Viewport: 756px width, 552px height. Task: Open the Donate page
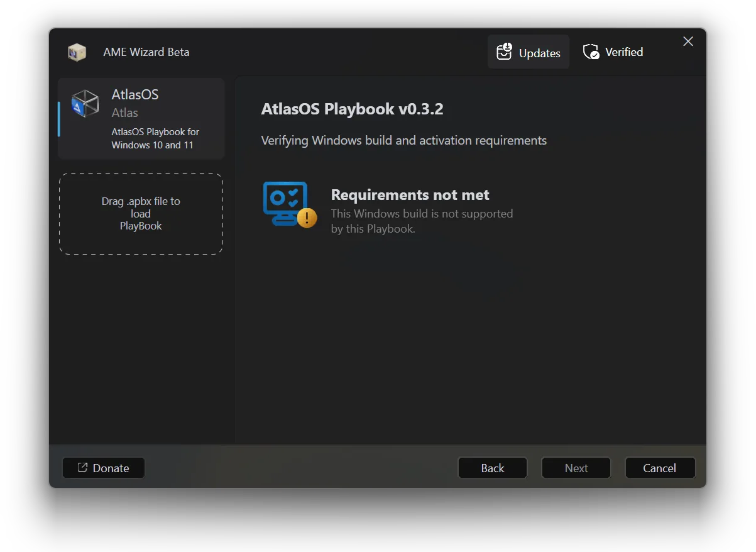pyautogui.click(x=103, y=468)
